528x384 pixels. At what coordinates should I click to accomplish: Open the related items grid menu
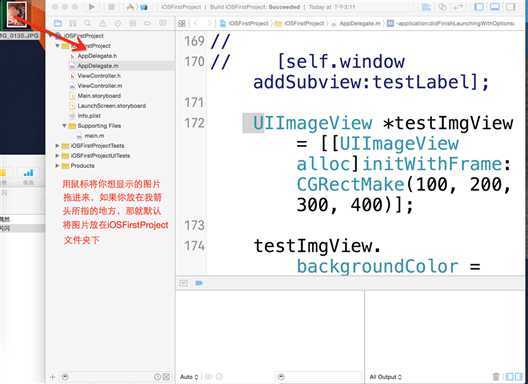tap(182, 23)
